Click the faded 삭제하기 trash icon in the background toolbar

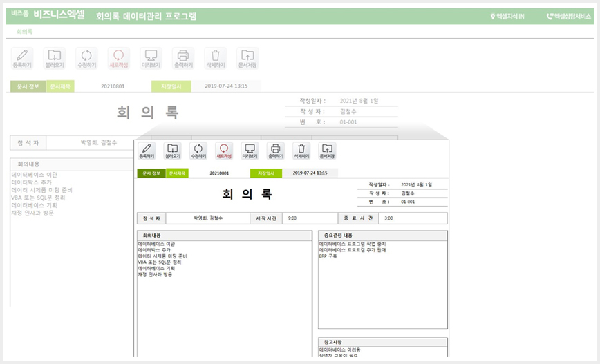(x=216, y=59)
